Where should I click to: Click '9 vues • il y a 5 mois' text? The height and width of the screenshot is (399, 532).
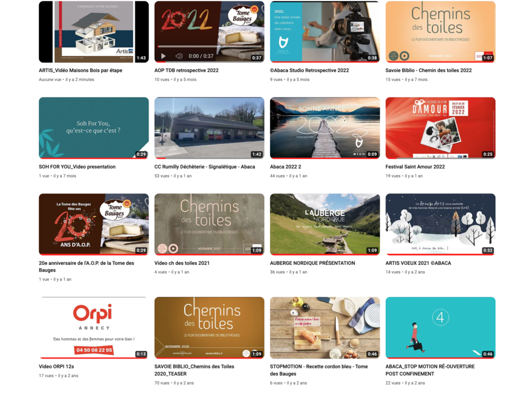290,80
